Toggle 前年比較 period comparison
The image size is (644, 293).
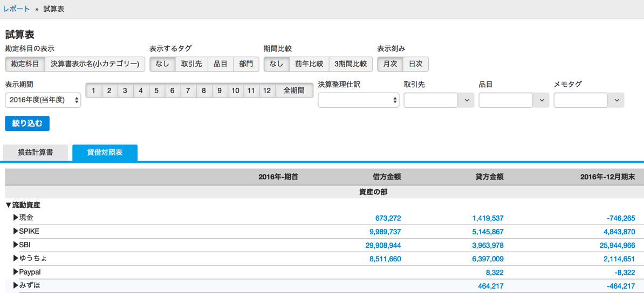[309, 65]
